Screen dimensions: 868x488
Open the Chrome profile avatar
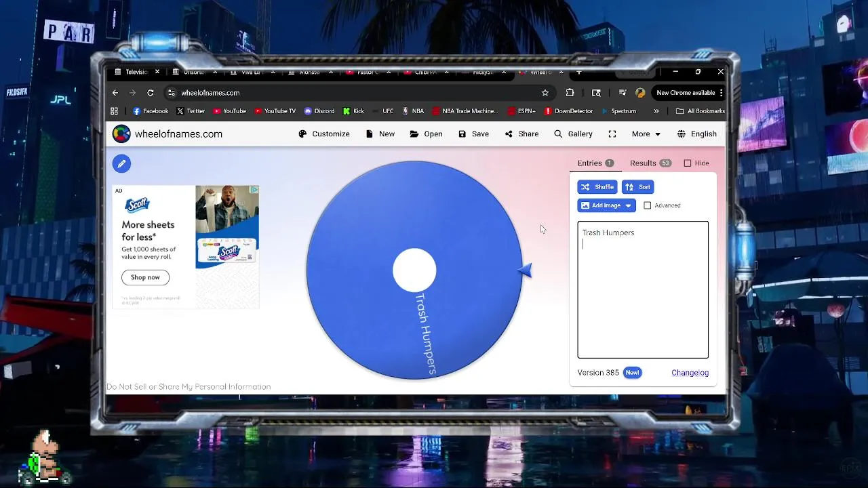pos(640,93)
